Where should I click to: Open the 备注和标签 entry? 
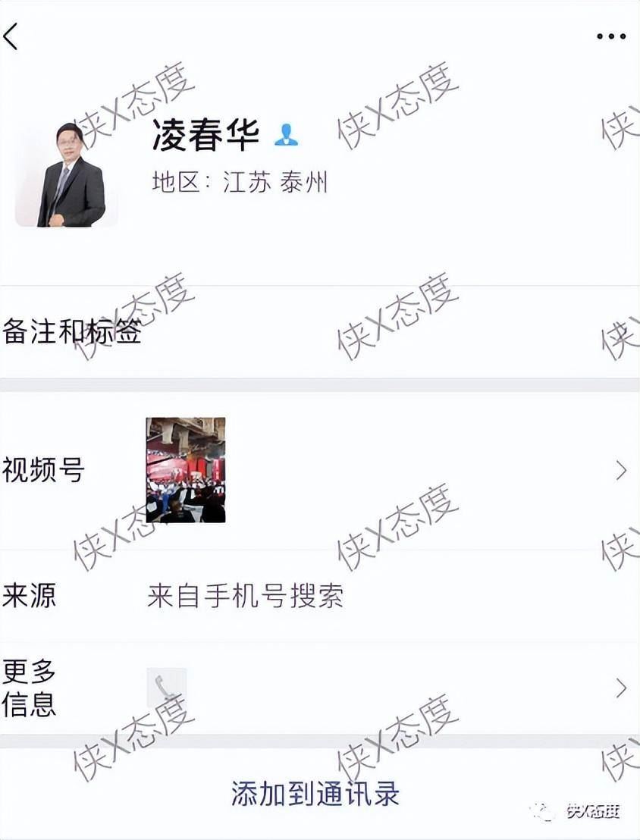coord(320,331)
